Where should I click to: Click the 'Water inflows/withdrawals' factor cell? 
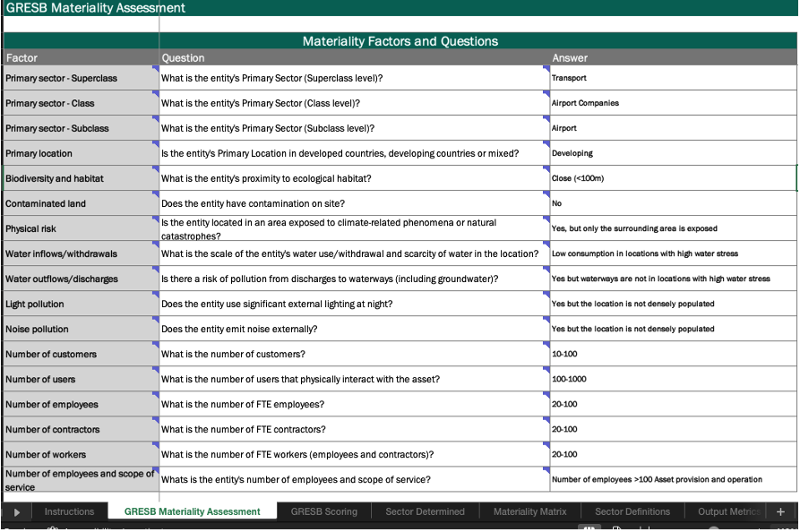[x=82, y=253]
